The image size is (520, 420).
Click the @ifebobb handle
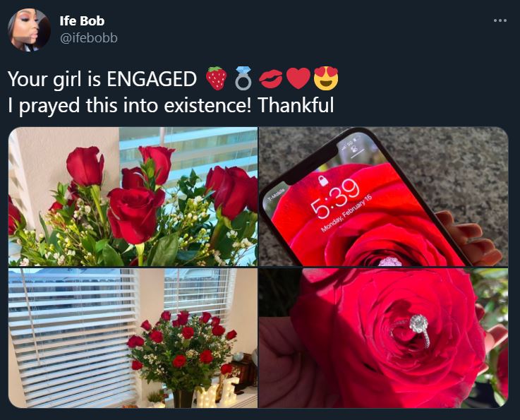point(88,38)
